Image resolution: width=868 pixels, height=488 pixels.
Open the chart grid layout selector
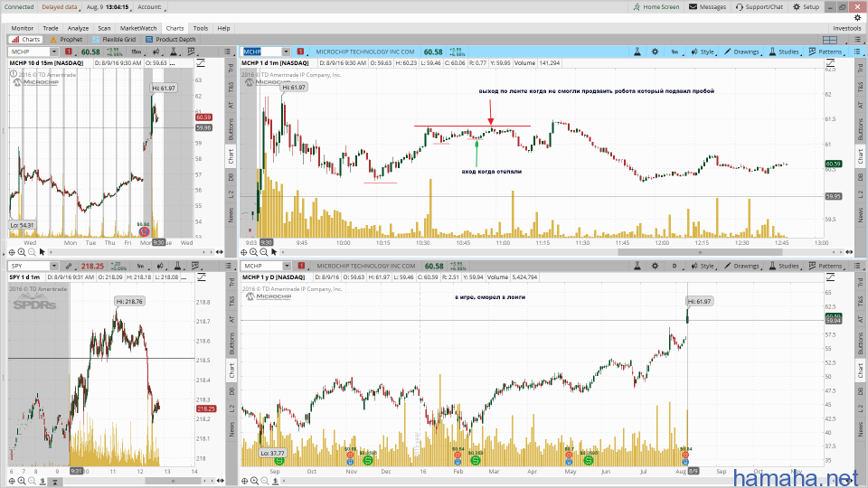point(830,40)
